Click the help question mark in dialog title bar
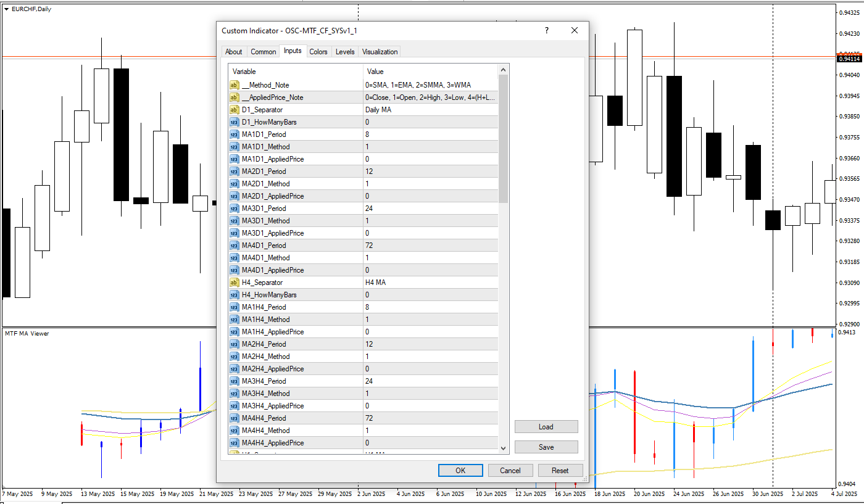The height and width of the screenshot is (504, 864). 546,30
